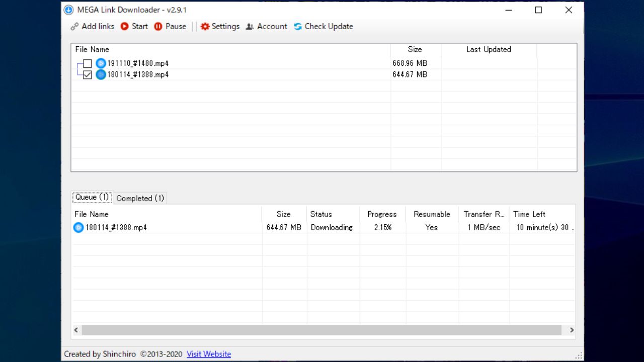Click the upper list File Name column header
This screenshot has height=362, width=644.
(x=231, y=49)
